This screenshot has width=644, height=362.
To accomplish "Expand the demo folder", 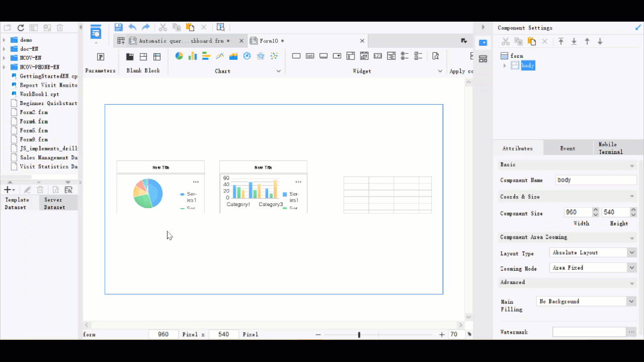I will (5, 40).
